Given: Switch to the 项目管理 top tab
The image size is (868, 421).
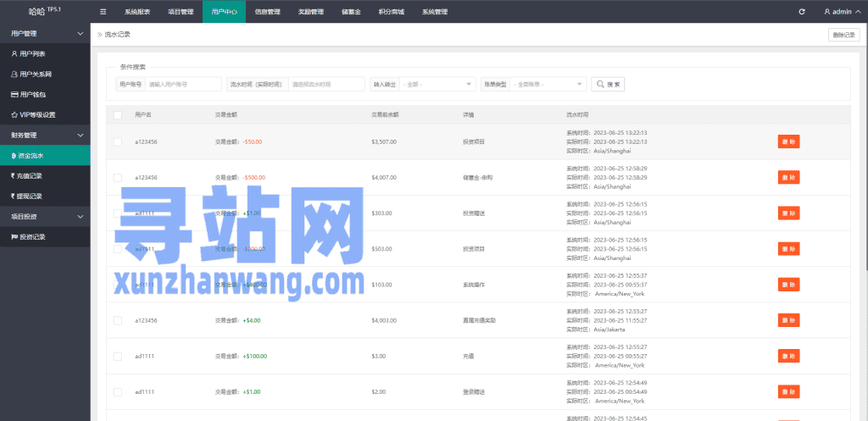Looking at the screenshot, I should pyautogui.click(x=181, y=12).
